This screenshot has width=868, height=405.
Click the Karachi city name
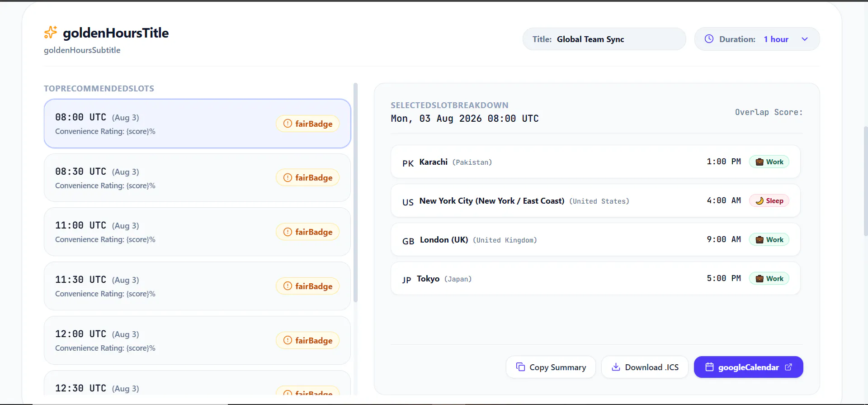(433, 162)
